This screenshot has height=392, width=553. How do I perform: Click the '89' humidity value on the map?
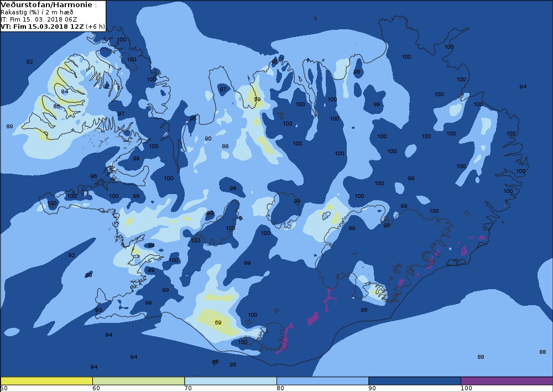pos(9,126)
